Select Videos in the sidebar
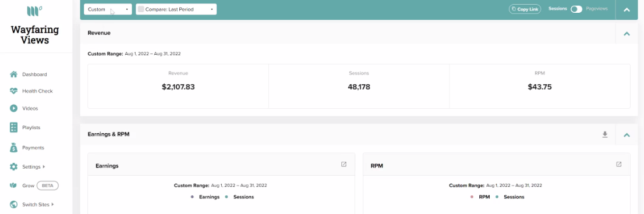644x214 pixels. [30, 109]
